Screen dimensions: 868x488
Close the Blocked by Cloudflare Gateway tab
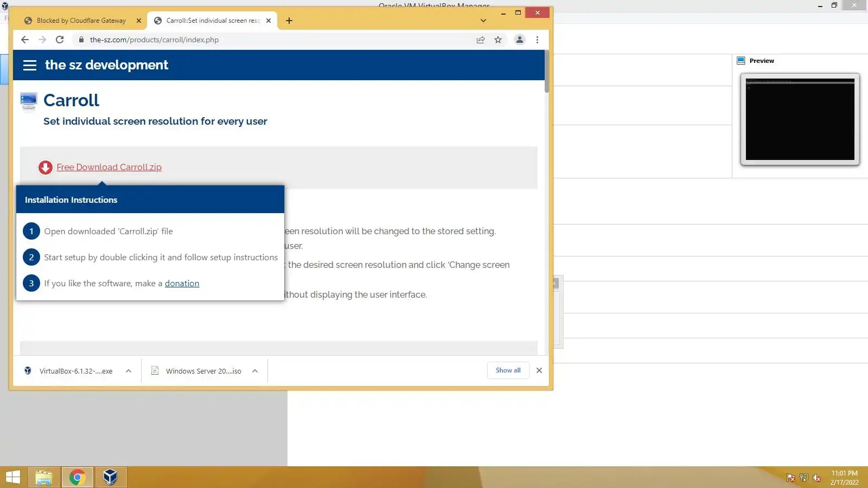tap(139, 21)
